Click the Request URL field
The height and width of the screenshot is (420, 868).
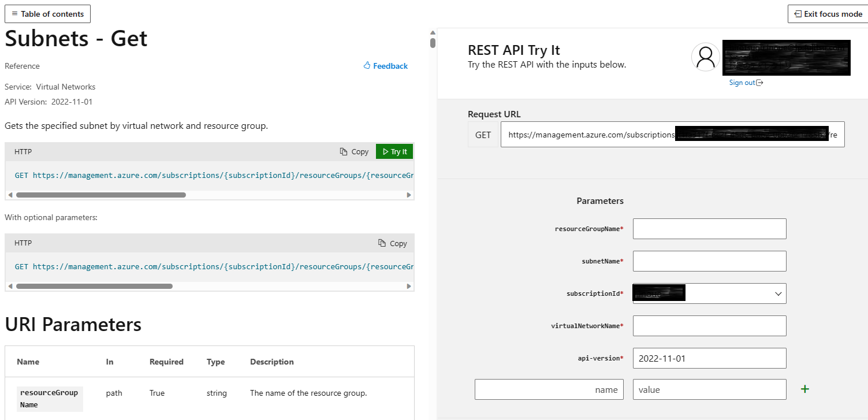672,134
